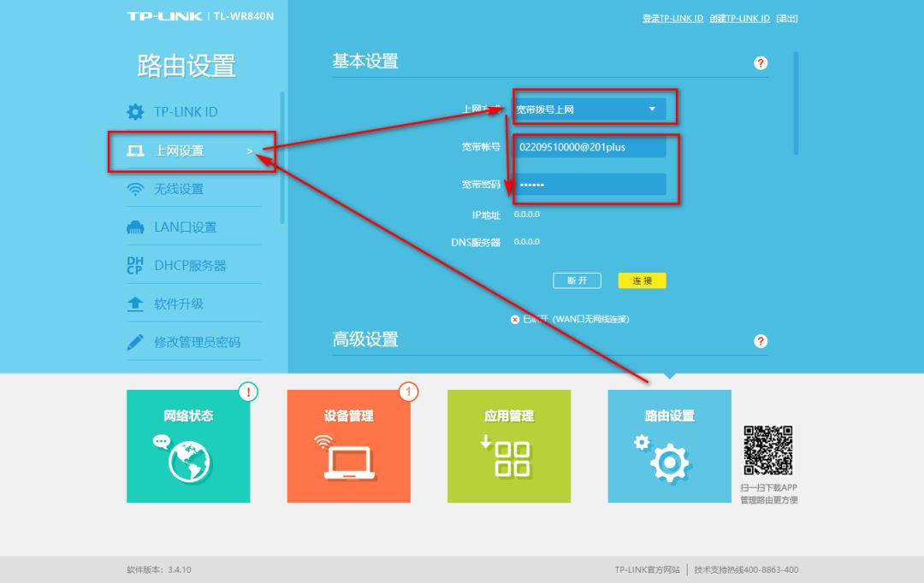Click the 基本设置 section heading
The height and width of the screenshot is (583, 924).
tap(365, 61)
